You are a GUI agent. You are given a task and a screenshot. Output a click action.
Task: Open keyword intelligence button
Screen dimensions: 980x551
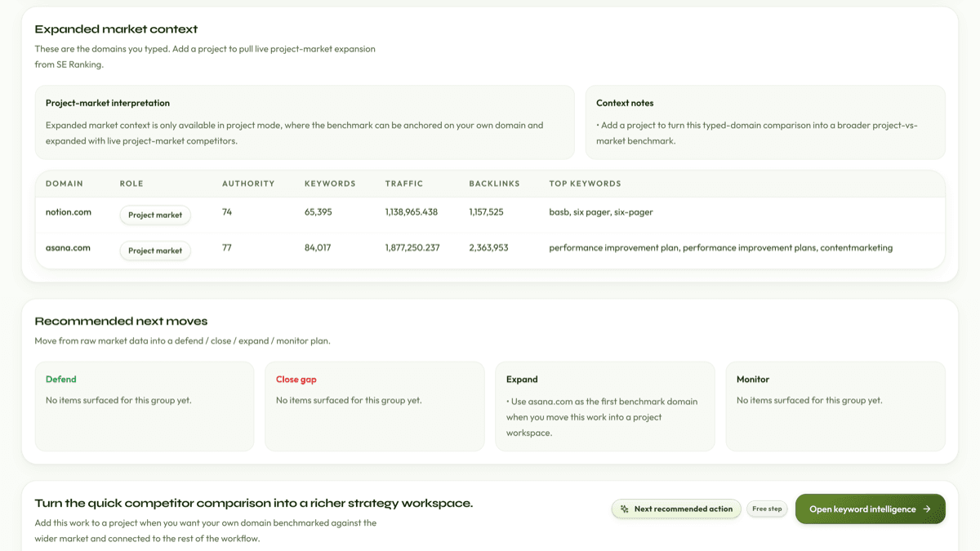tap(871, 509)
